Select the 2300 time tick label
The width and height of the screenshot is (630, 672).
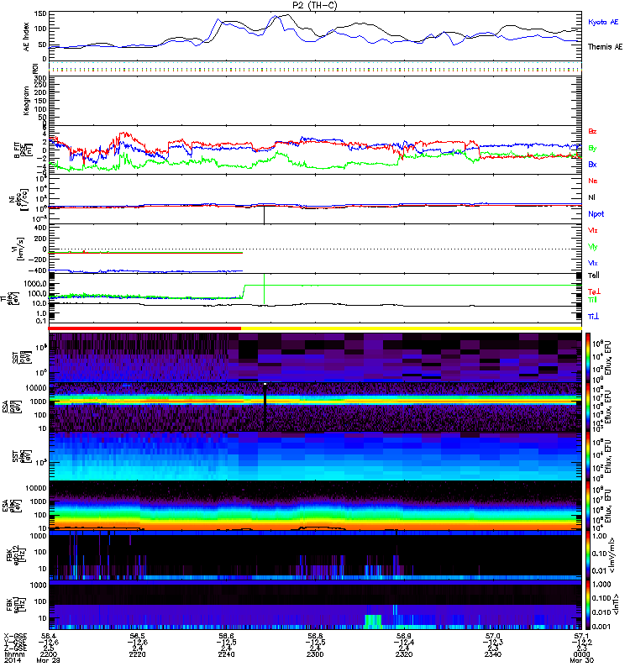point(314,654)
